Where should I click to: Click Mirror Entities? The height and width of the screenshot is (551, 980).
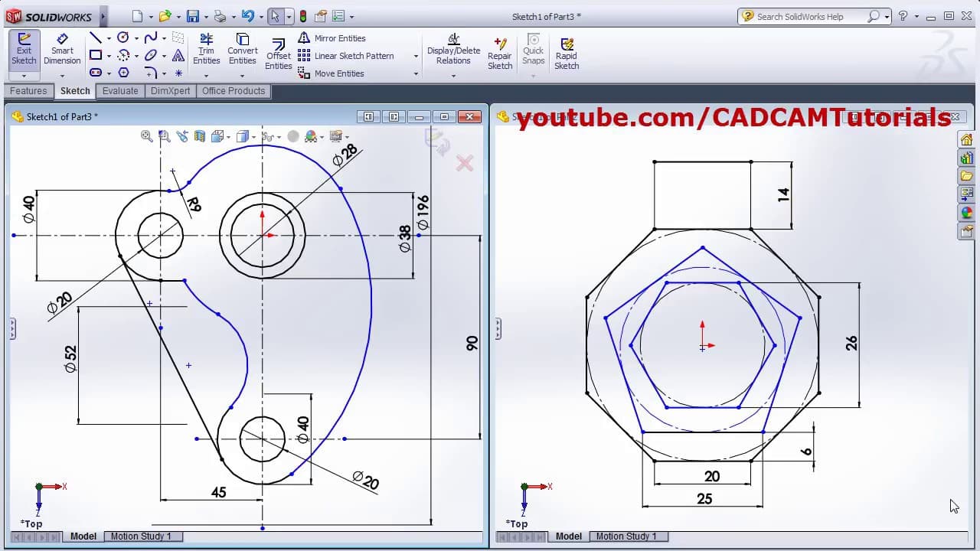click(x=332, y=38)
